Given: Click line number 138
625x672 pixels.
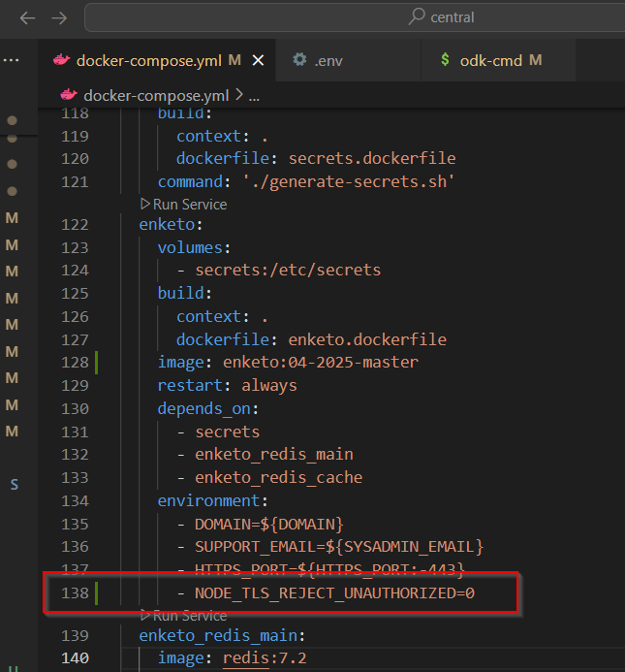Looking at the screenshot, I should [75, 593].
